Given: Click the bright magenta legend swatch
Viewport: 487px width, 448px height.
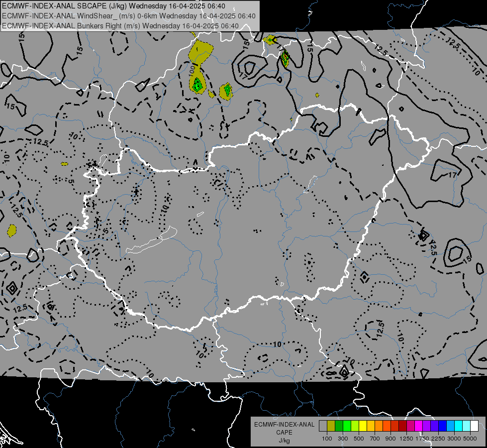Looking at the screenshot, I should click(x=419, y=426).
